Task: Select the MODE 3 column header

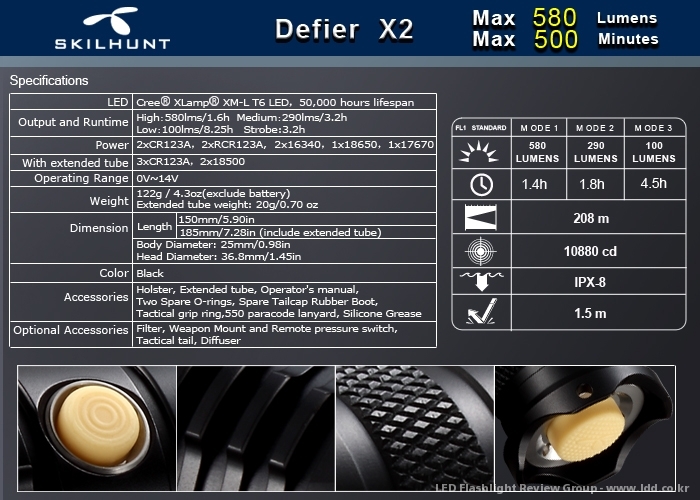Action: click(654, 128)
